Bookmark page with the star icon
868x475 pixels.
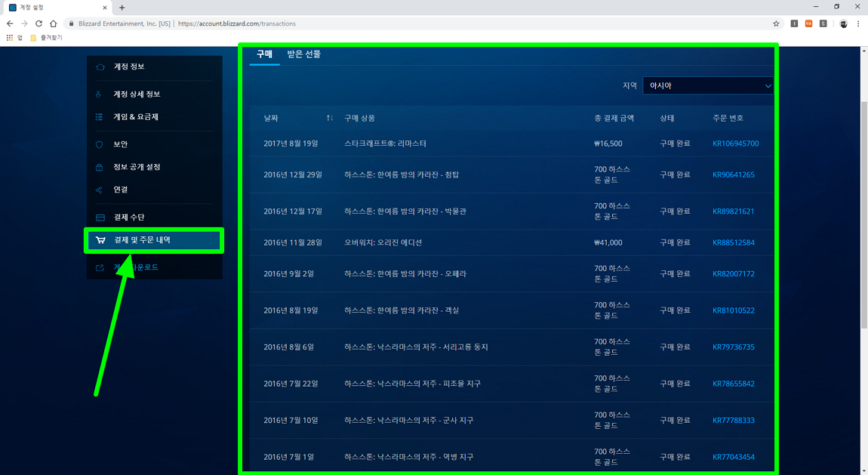pos(776,24)
